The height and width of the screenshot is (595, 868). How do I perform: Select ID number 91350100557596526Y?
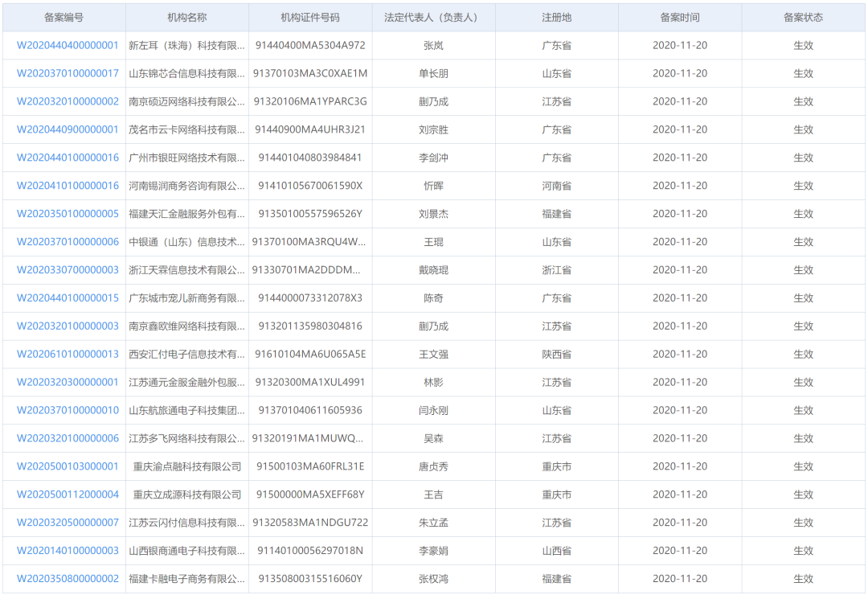(310, 214)
